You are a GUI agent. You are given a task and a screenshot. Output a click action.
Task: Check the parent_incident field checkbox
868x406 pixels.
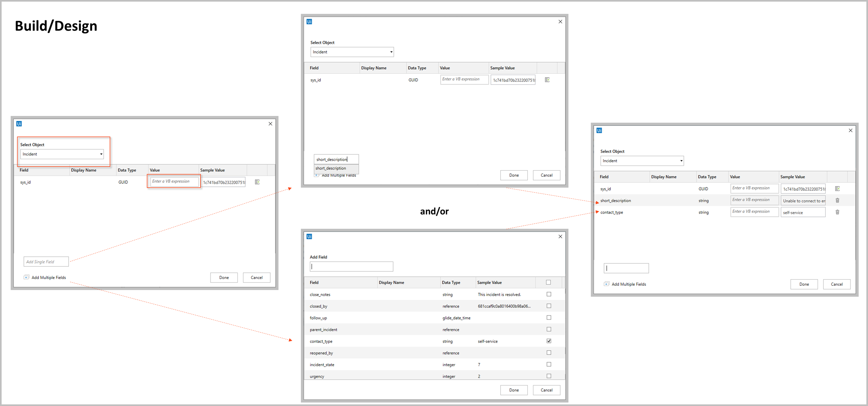point(549,329)
